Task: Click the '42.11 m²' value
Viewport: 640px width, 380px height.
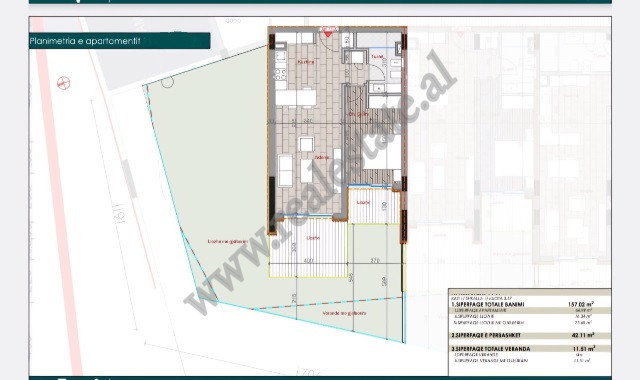Action: click(x=583, y=336)
